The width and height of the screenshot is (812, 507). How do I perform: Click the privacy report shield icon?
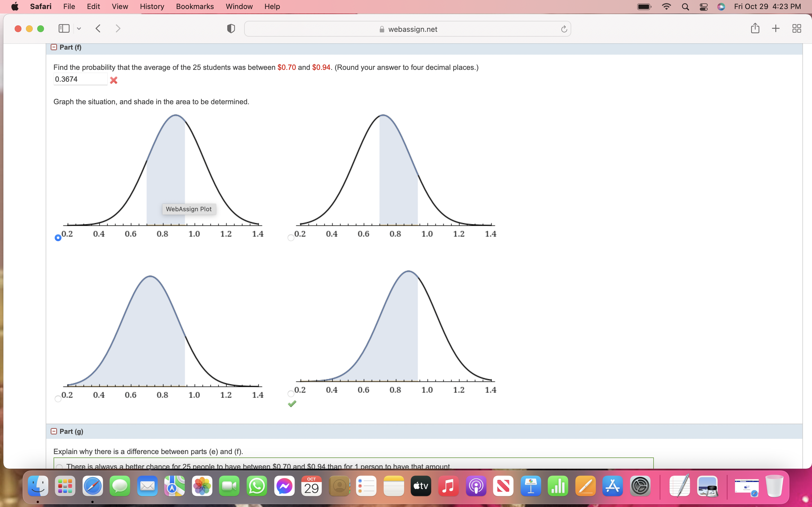pyautogui.click(x=231, y=29)
